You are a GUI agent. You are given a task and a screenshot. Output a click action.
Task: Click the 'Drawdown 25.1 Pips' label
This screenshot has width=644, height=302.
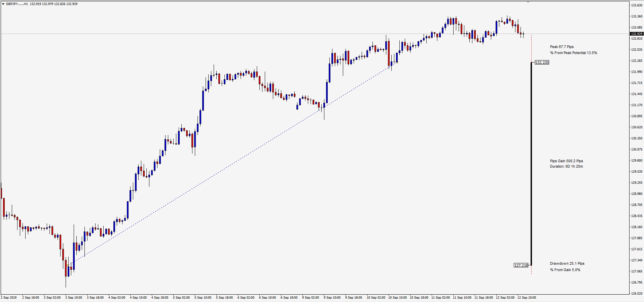[567, 264]
